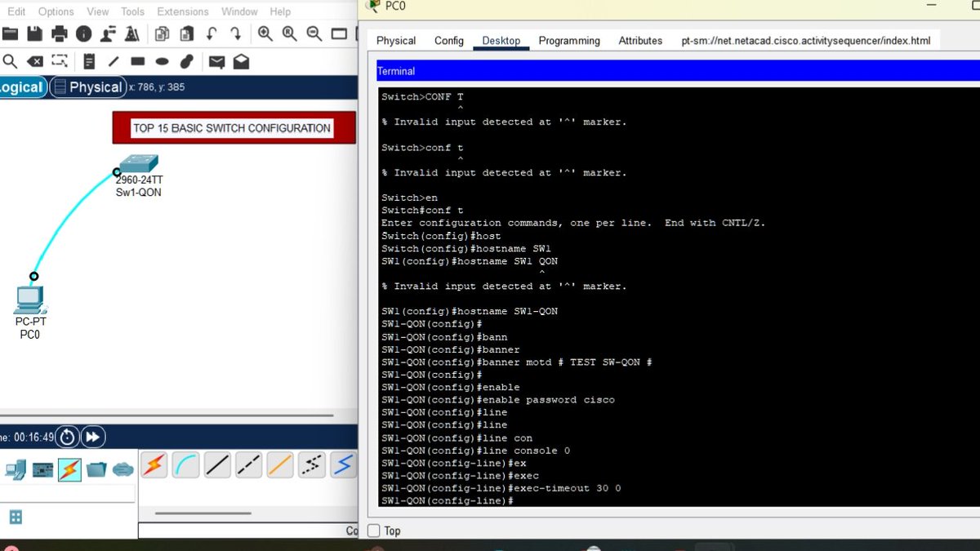Reset simulation time with Power Cycle button
Screen dimensions: 980x551
click(67, 437)
